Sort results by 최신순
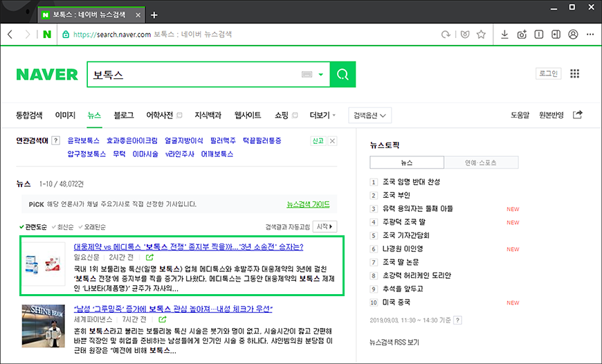Image resolution: width=602 pixels, height=364 pixels. (62, 227)
